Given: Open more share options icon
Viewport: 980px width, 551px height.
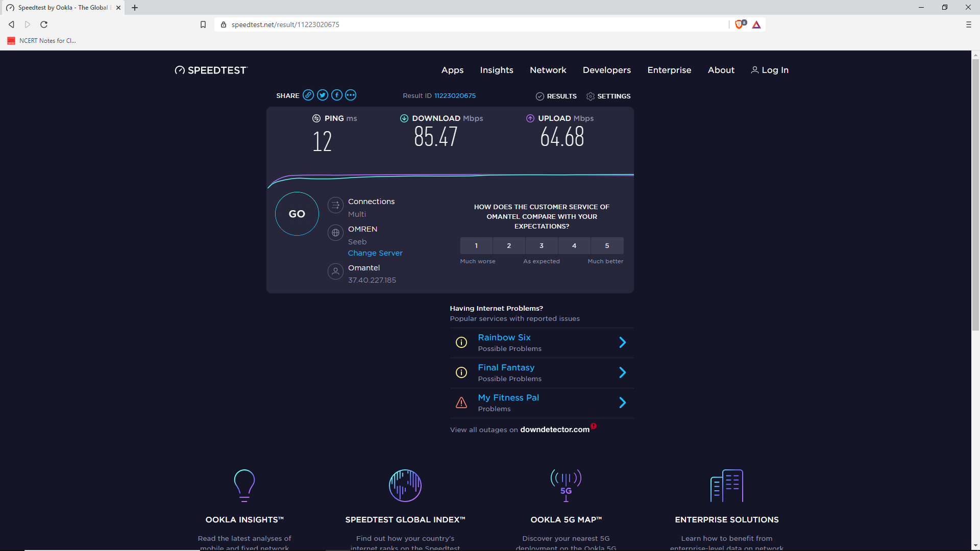Looking at the screenshot, I should tap(351, 95).
